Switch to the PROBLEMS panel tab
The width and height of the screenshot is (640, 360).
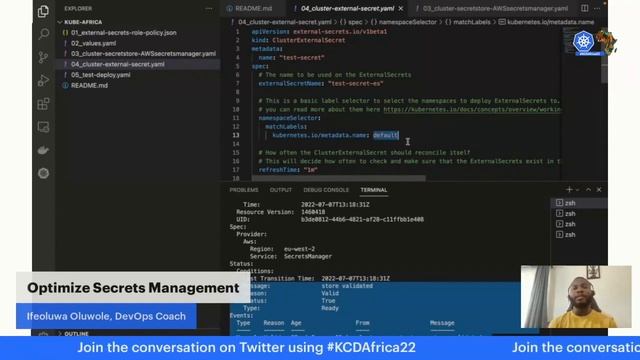click(x=244, y=190)
